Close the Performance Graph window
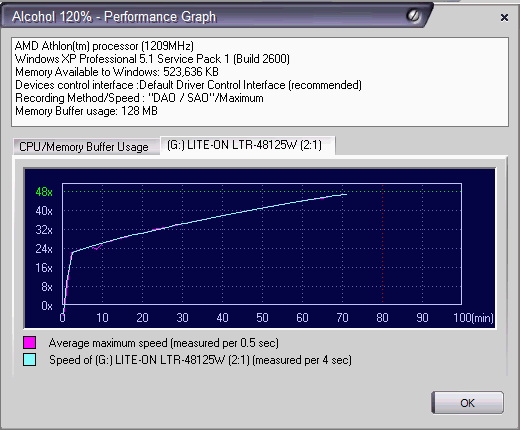The width and height of the screenshot is (520, 430). tap(504, 17)
